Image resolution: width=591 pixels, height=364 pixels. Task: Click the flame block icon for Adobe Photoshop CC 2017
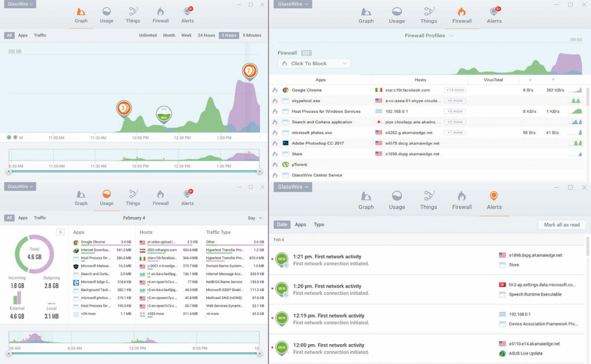(x=275, y=143)
